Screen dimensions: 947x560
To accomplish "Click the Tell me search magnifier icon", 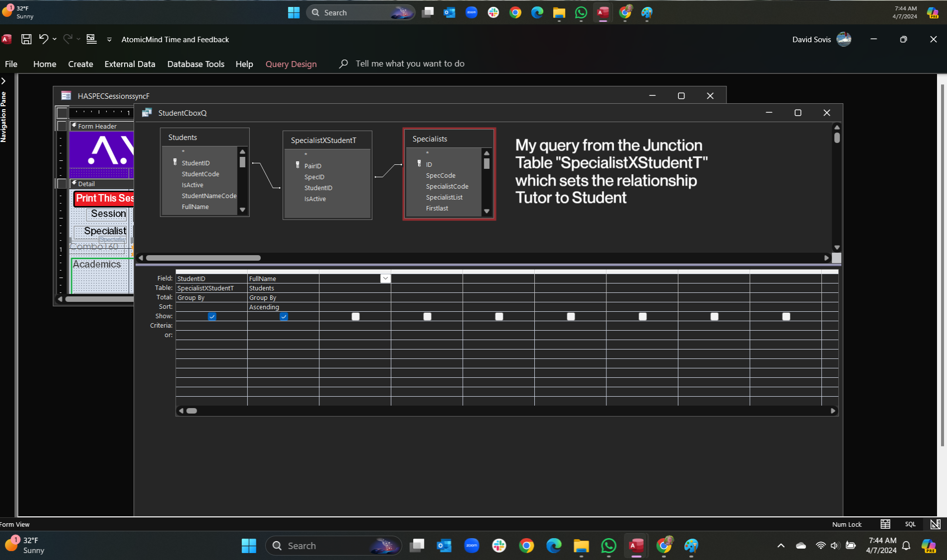I will coord(343,64).
